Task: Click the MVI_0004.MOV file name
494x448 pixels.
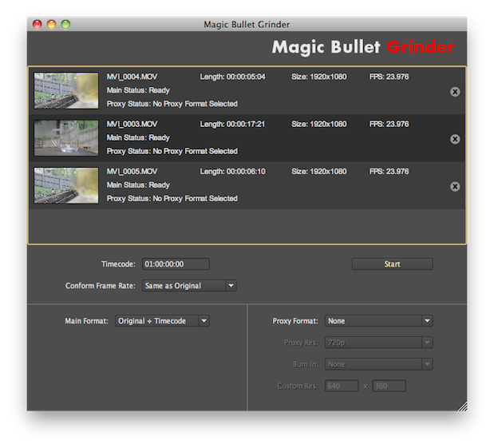Action: pyautogui.click(x=132, y=77)
